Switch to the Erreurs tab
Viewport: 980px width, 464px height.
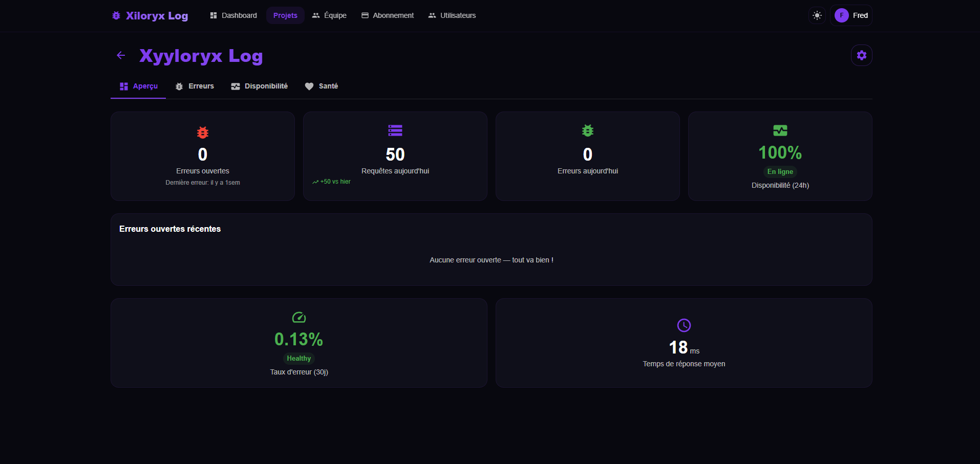click(195, 86)
